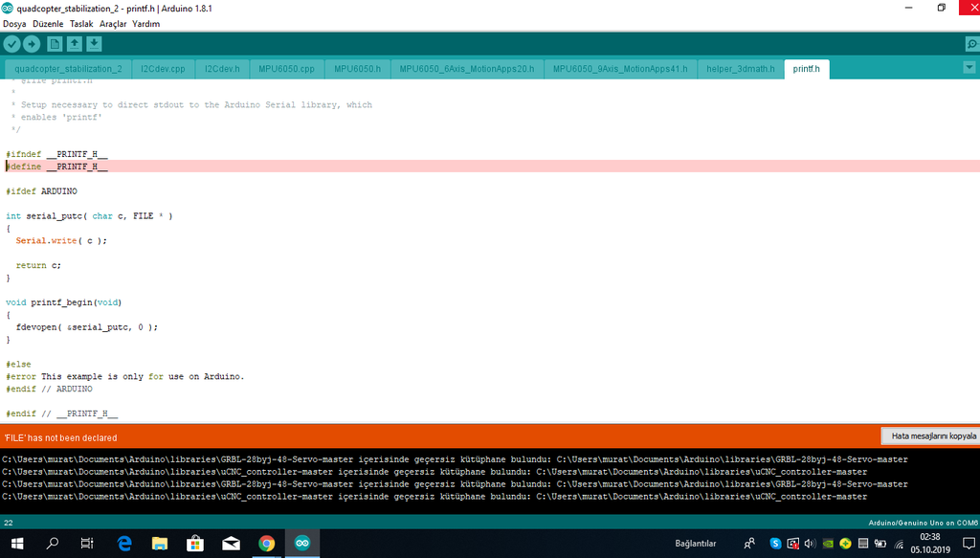980x558 pixels.
Task: Open the Düzenle menu
Action: [48, 24]
